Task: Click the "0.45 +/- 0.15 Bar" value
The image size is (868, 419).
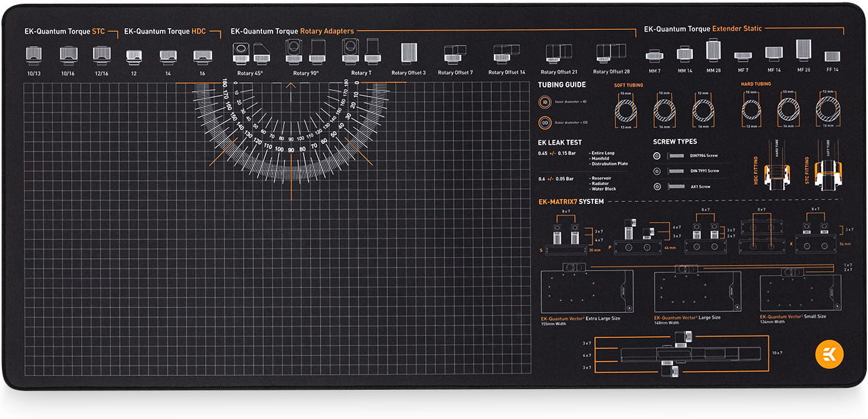Action: (x=557, y=153)
